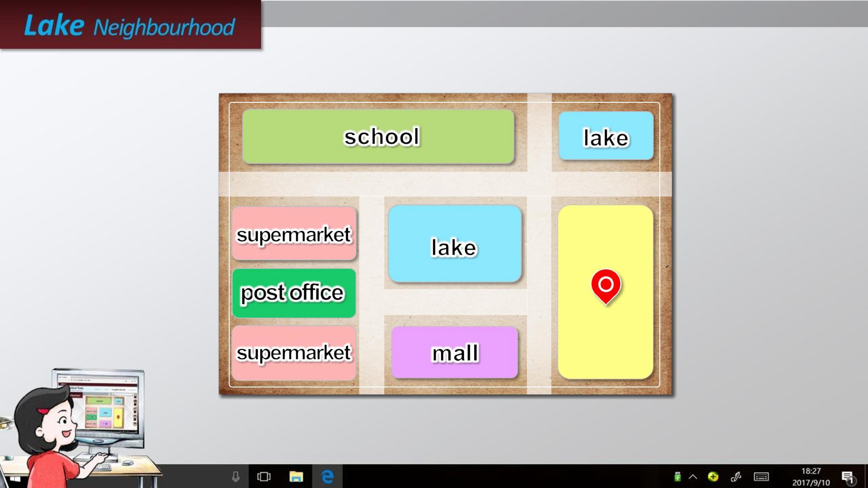Click the small lake block beside school
Screen dimensions: 868x488
[x=606, y=136]
